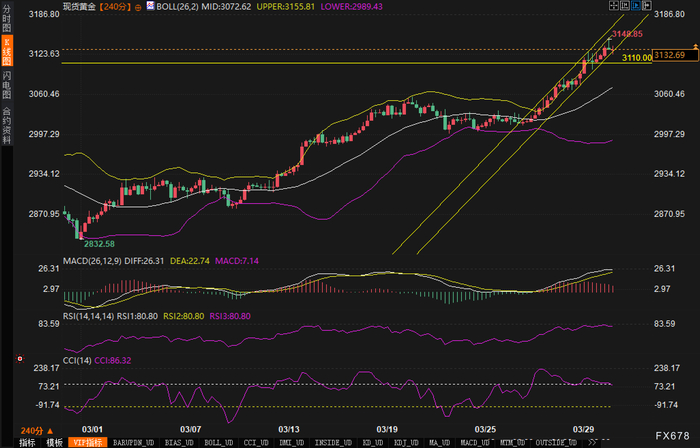Click the RSI1:80.80 reading
Image resolution: width=700 pixels, height=448 pixels.
pos(138,316)
